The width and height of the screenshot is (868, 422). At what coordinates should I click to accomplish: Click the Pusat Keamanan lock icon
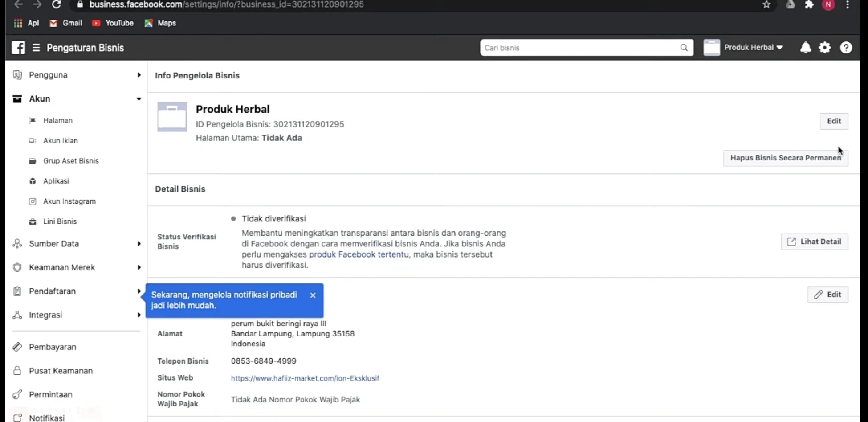click(x=17, y=371)
